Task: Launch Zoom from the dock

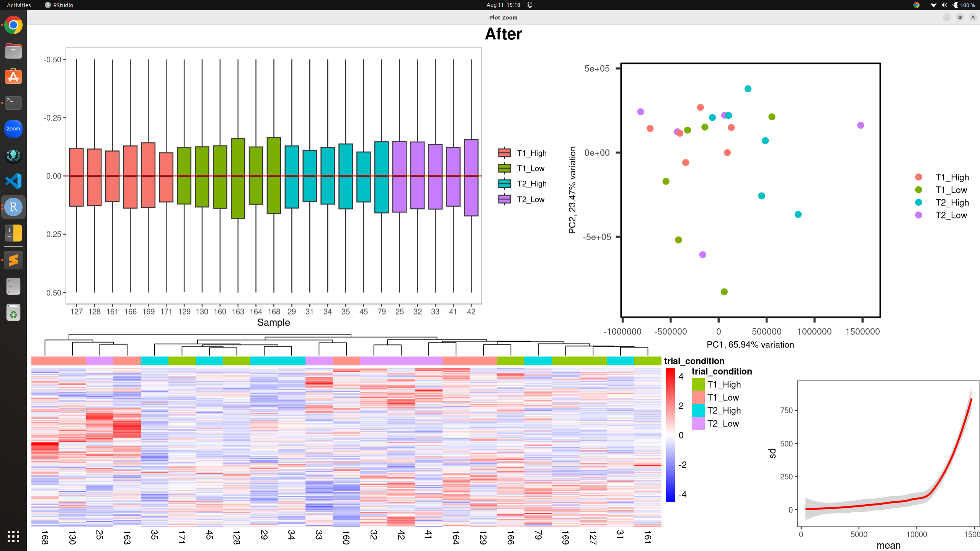Action: click(13, 129)
